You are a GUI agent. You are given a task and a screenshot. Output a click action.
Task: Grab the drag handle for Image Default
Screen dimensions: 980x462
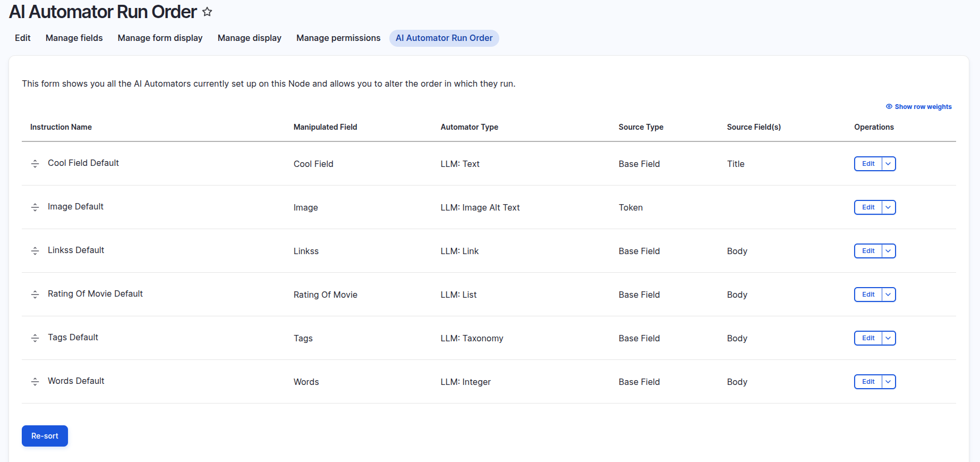[x=35, y=207]
